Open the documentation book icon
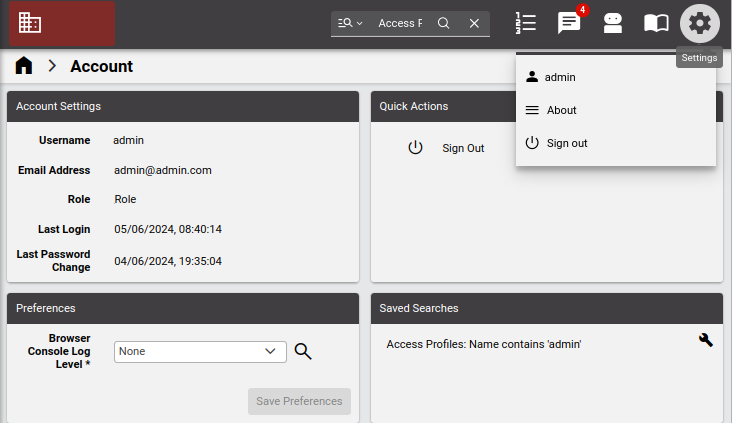The width and height of the screenshot is (732, 423). click(x=656, y=23)
